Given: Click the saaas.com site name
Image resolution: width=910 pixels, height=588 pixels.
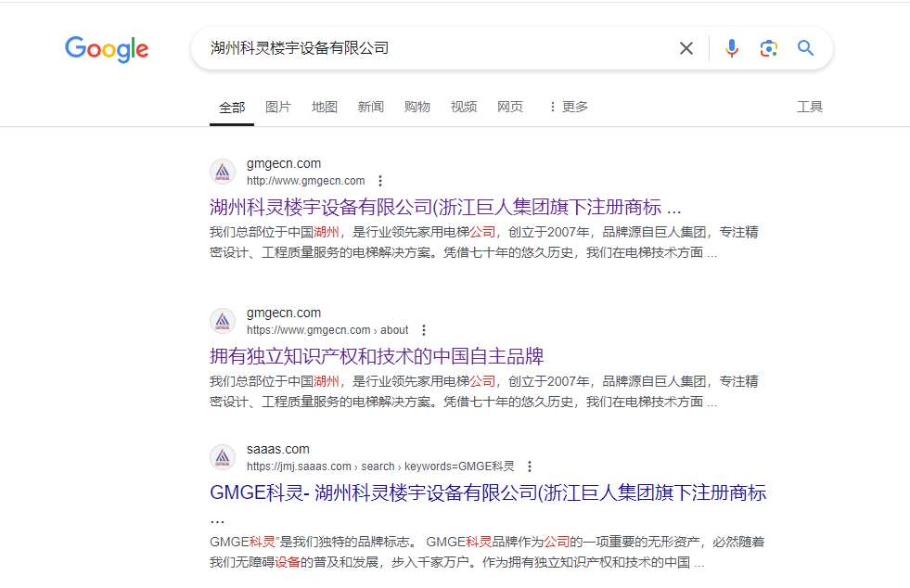Looking at the screenshot, I should pos(278,449).
